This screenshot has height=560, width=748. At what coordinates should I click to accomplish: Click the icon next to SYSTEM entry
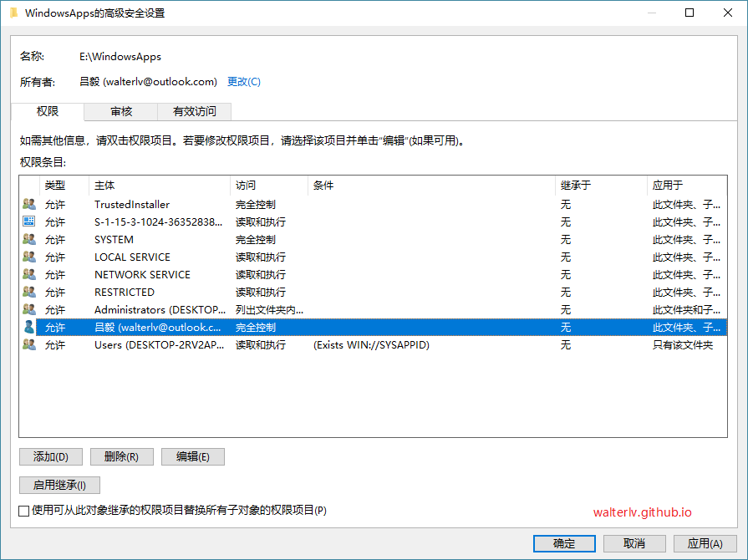[28, 239]
